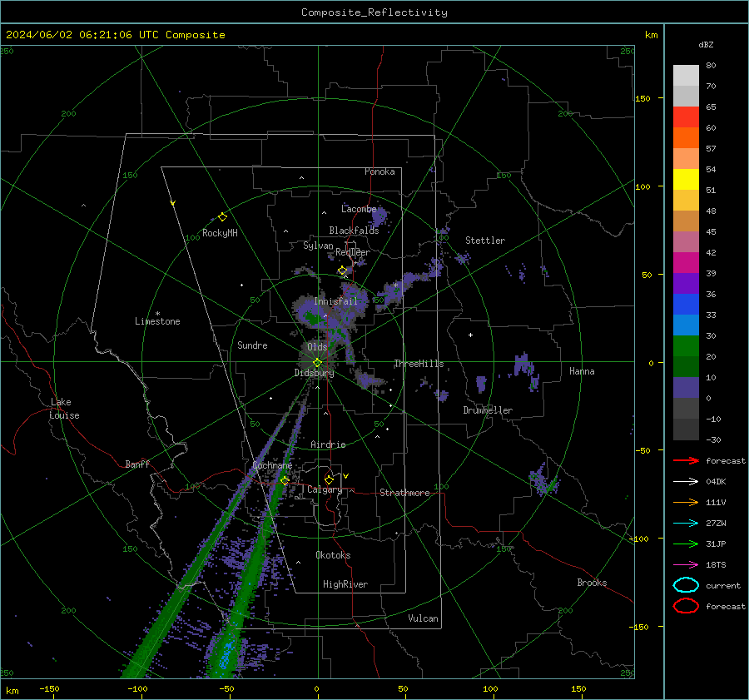Click the orange 111V arrow icon

click(686, 502)
